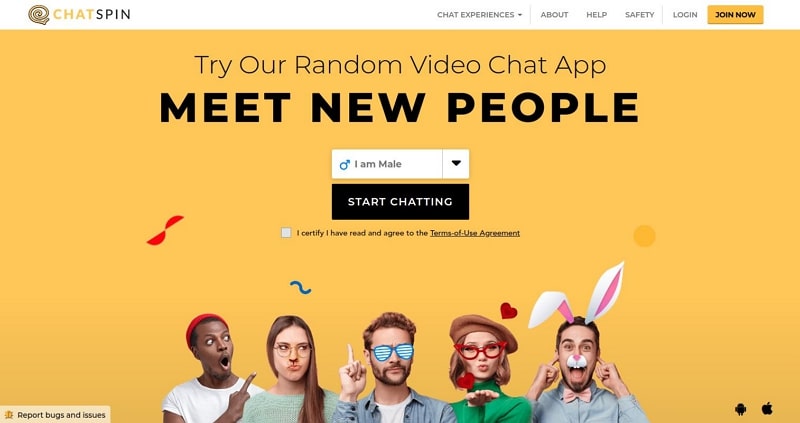The height and width of the screenshot is (423, 800).
Task: Click the red ribbon confetti shape
Action: tap(165, 230)
